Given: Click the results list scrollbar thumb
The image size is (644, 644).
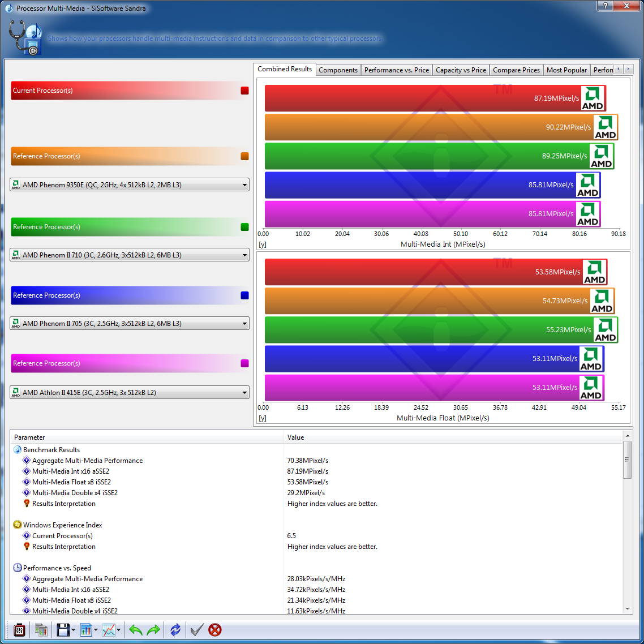Looking at the screenshot, I should pos(627,460).
